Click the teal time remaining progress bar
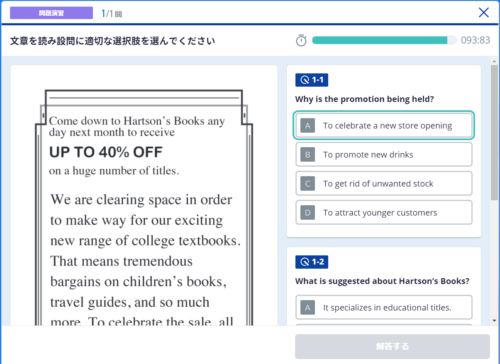The height and width of the screenshot is (364, 500). pyautogui.click(x=384, y=40)
